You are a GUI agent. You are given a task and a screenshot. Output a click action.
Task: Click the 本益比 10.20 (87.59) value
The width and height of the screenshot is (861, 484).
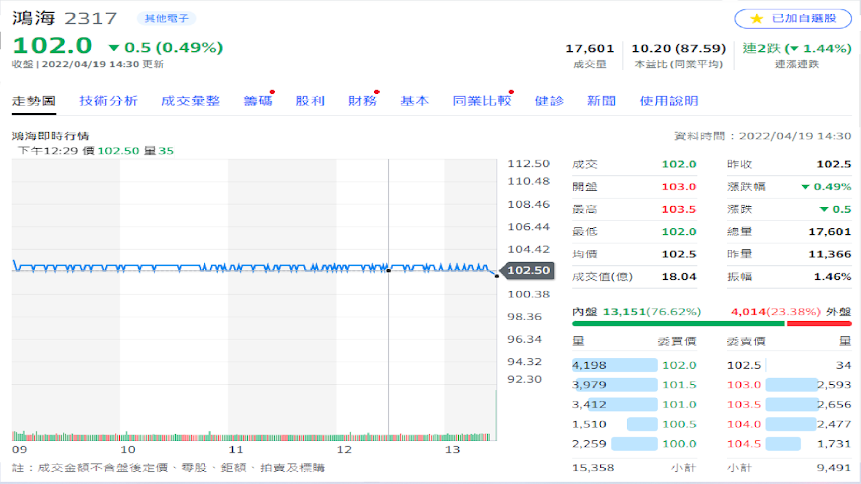pyautogui.click(x=679, y=48)
